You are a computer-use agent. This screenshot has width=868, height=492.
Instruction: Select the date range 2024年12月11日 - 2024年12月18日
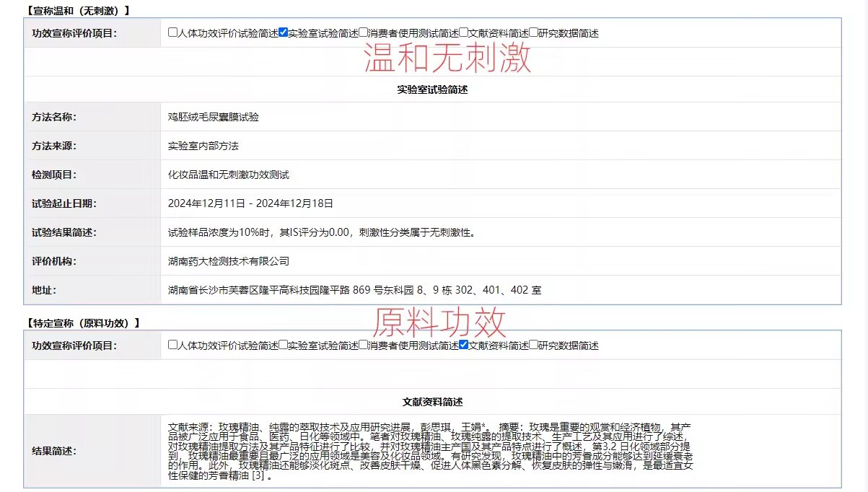click(x=251, y=203)
